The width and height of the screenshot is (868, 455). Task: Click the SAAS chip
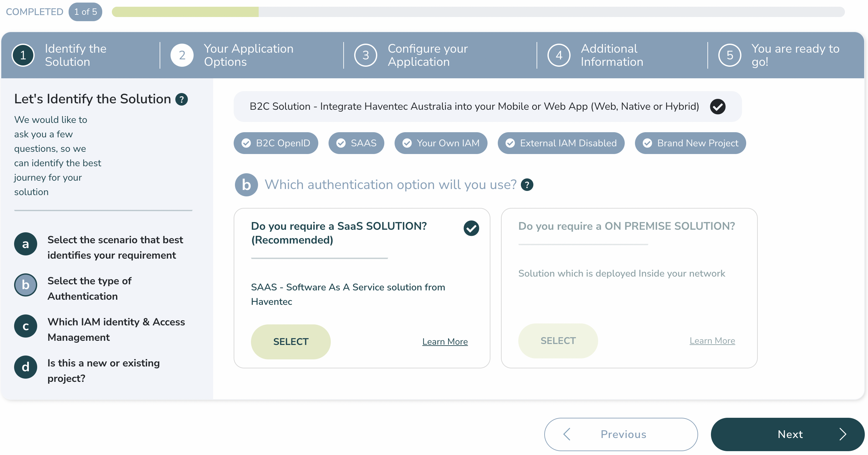coord(356,143)
